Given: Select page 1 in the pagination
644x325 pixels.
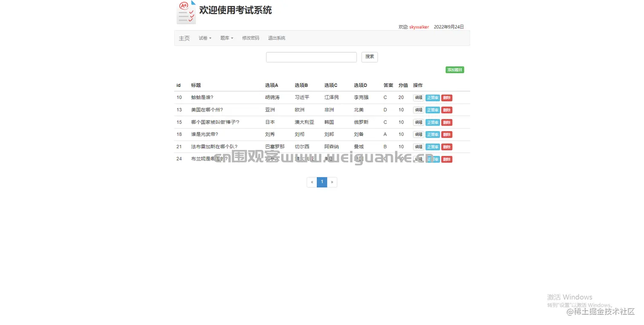Looking at the screenshot, I should click(x=322, y=182).
